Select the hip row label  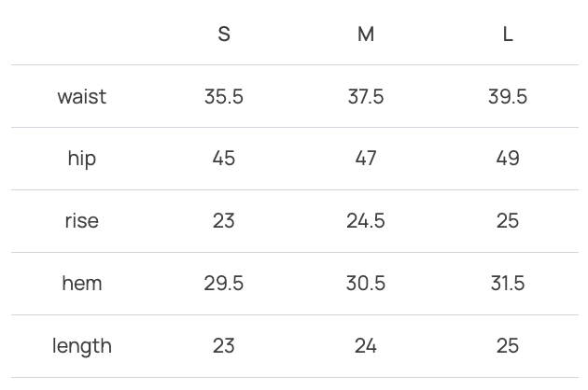click(82, 159)
